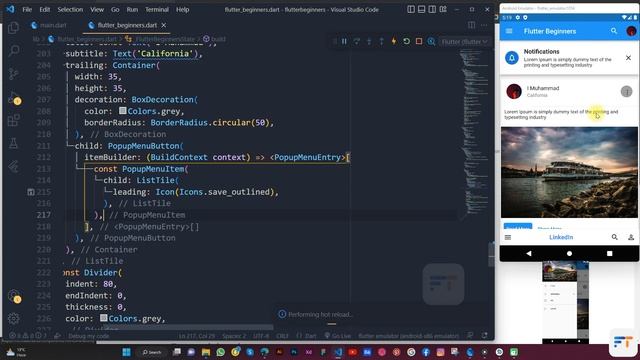Open the Explorer view in activity bar

tap(13, 27)
